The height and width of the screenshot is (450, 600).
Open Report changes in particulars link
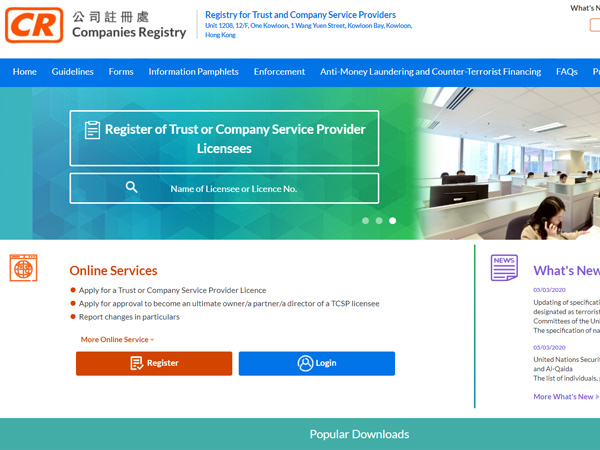coord(129,317)
